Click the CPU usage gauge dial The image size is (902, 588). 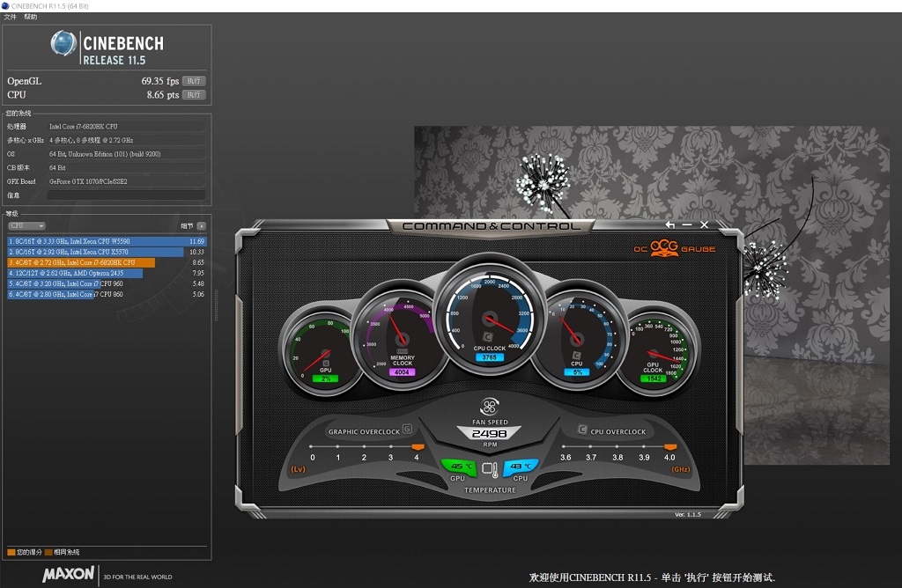tap(577, 339)
